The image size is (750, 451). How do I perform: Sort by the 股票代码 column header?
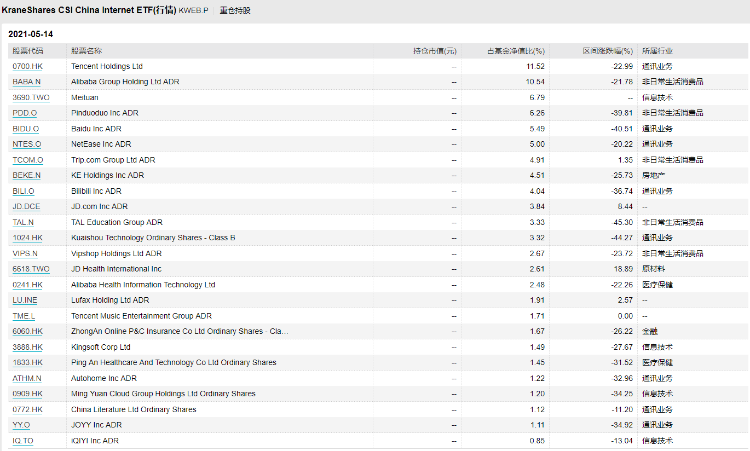tap(28, 51)
